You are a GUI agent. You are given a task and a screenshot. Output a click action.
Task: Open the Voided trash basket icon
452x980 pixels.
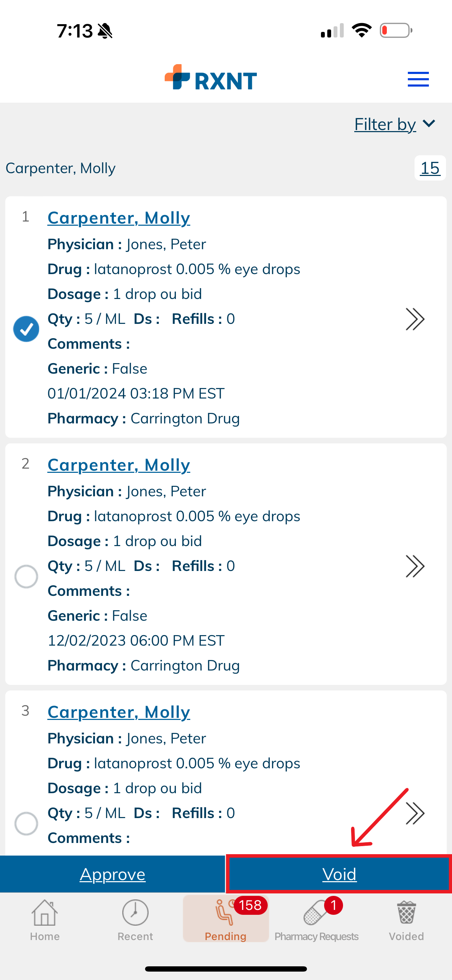(x=406, y=912)
